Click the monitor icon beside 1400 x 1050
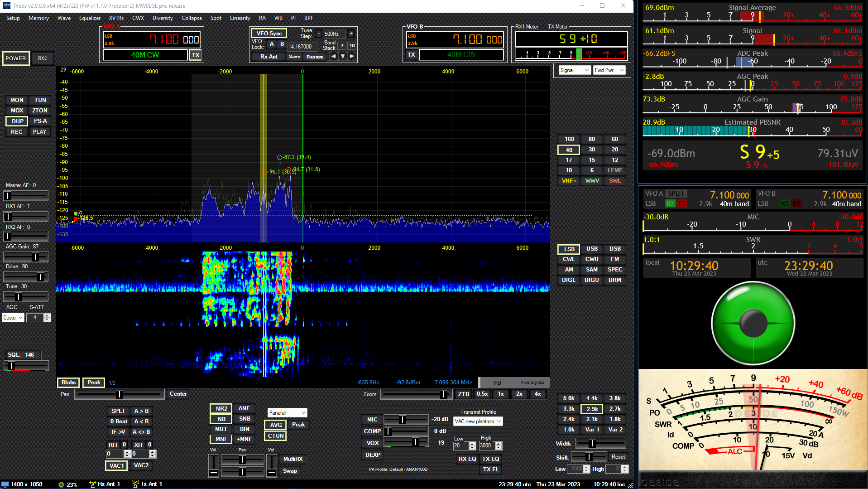The width and height of the screenshot is (868, 489). 5,484
